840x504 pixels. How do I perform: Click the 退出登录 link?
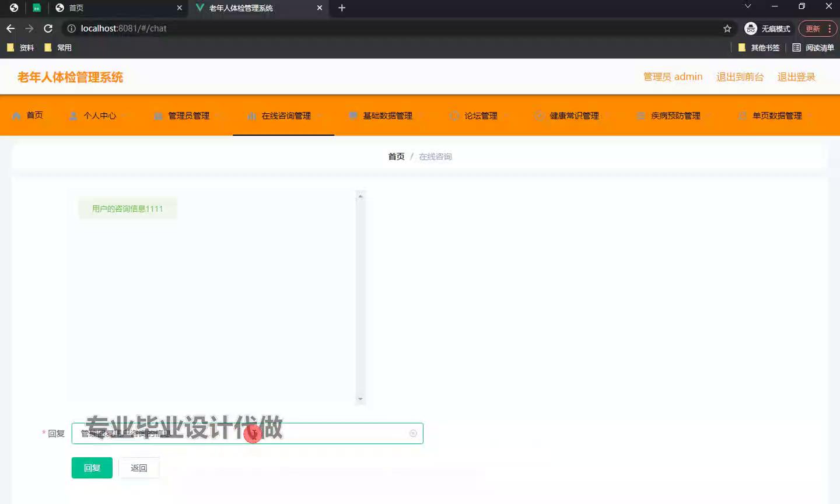pos(796,77)
